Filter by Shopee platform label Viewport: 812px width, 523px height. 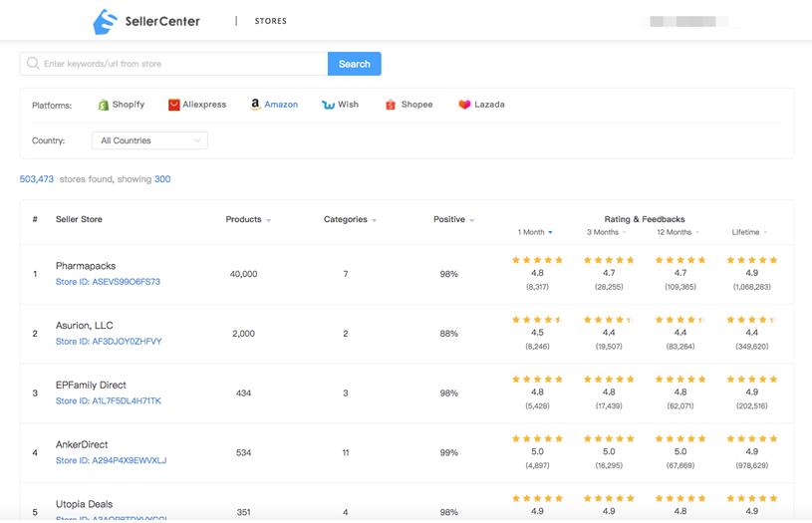(416, 104)
